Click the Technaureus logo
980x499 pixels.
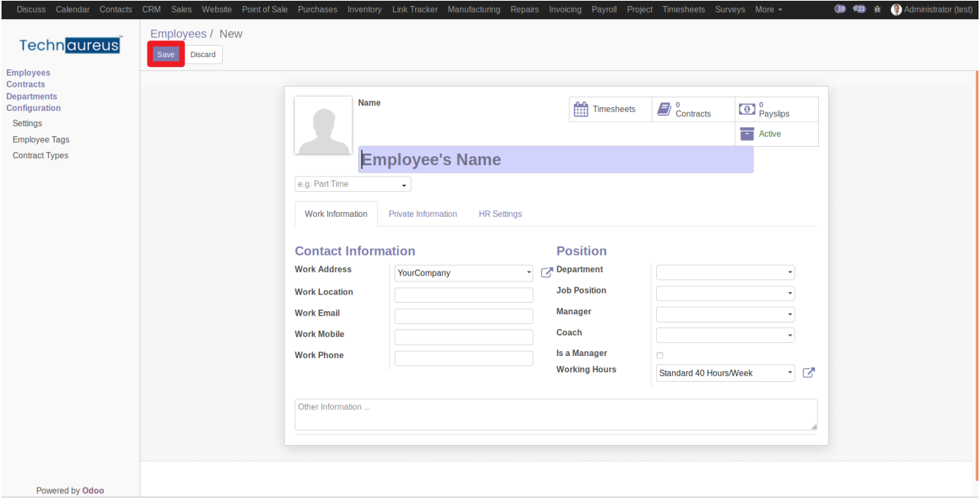[70, 46]
